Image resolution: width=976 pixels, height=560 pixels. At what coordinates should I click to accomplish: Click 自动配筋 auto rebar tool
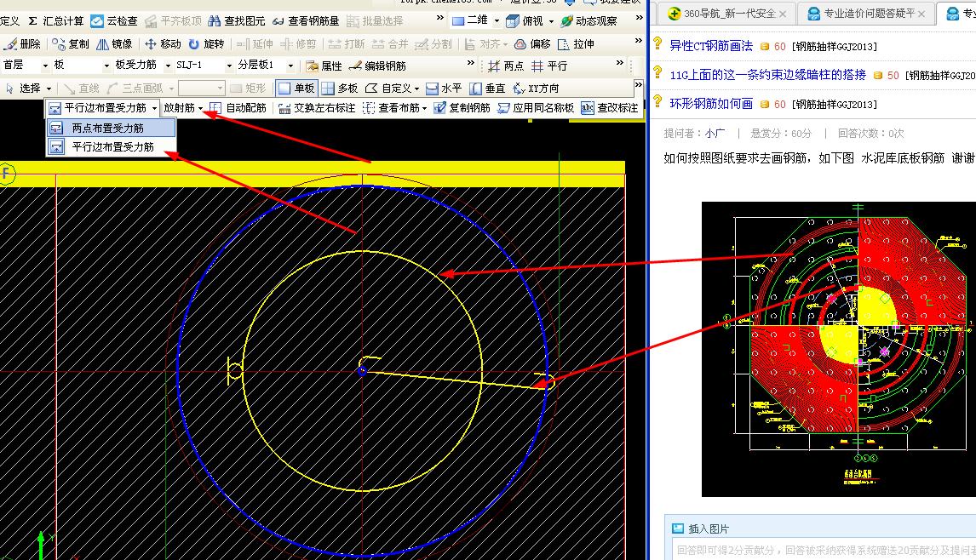click(x=238, y=108)
